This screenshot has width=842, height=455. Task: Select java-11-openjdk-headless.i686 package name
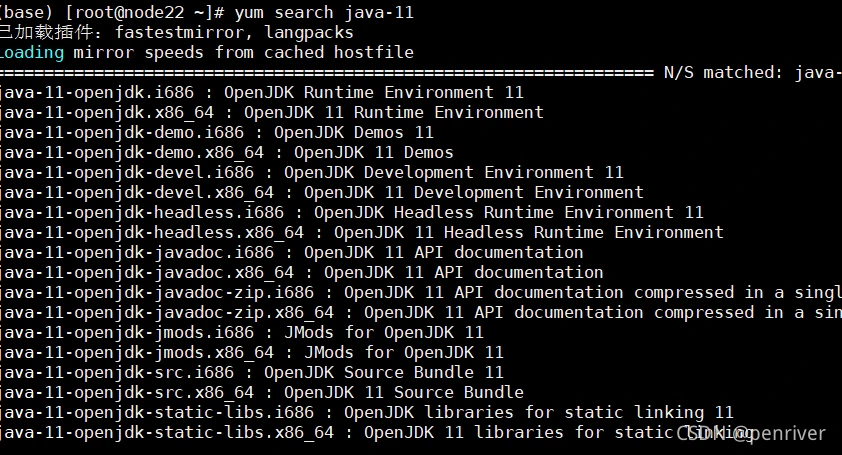click(142, 212)
